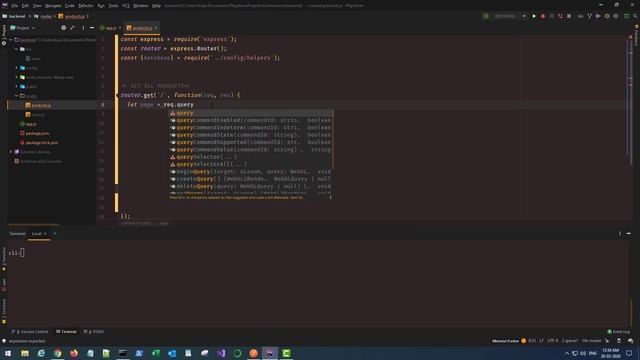This screenshot has height=360, width=640.
Task: Open the View menu
Action: click(37, 6)
